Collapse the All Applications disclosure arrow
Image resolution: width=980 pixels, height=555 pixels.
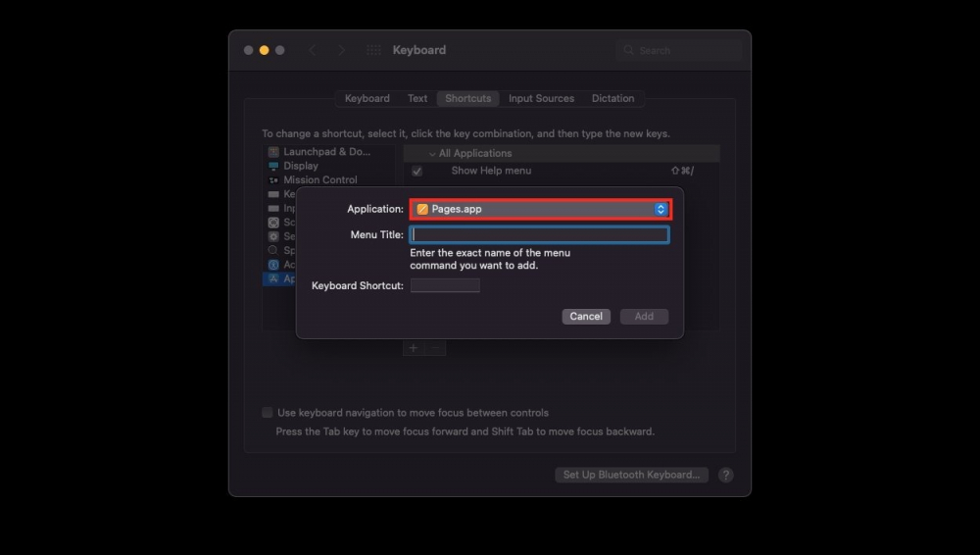pos(432,154)
